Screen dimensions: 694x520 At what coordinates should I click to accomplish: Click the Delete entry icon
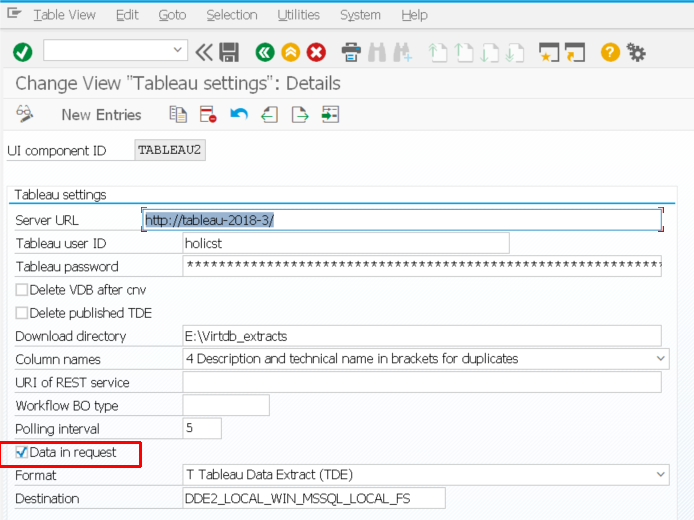208,115
